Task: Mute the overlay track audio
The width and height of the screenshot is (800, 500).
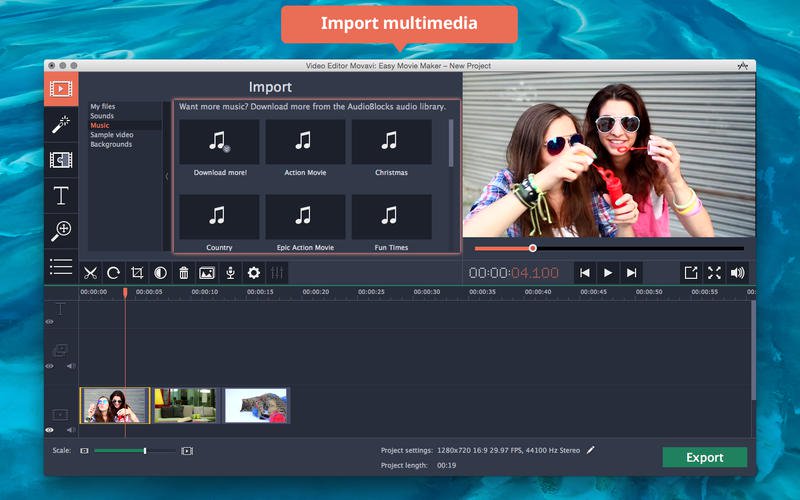Action: point(70,366)
